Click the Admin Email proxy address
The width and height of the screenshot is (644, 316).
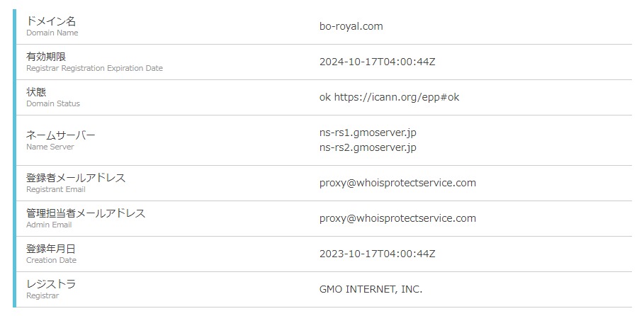(x=397, y=218)
